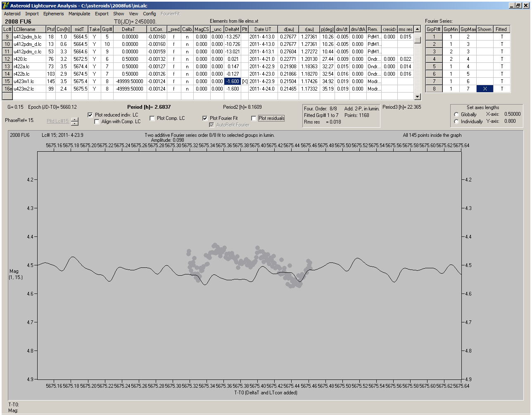Click the highlighted -1.600 DeltaM cell
This screenshot has height=415, width=532.
pos(233,81)
